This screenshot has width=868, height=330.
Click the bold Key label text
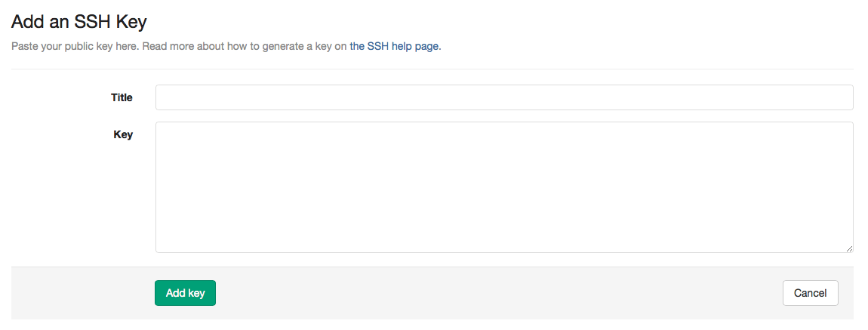[123, 134]
